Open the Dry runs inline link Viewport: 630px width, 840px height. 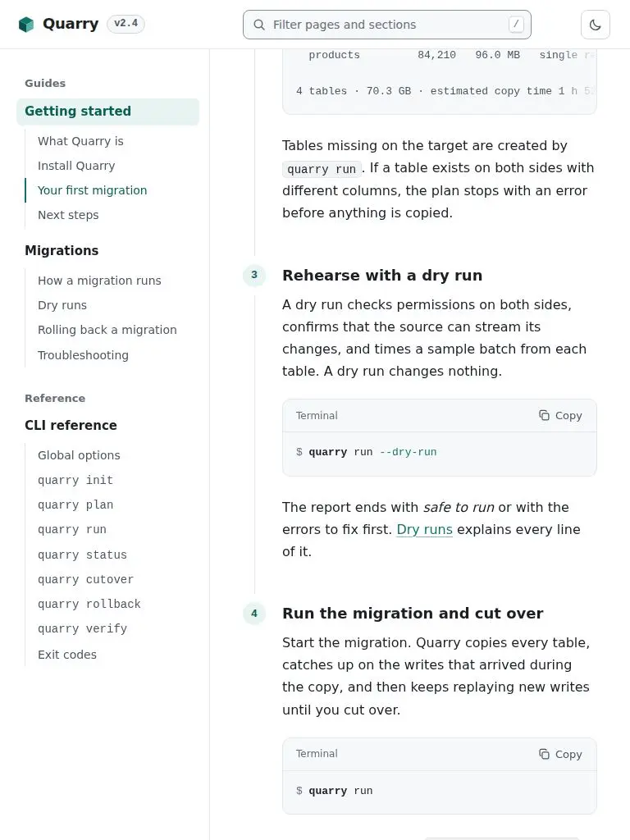click(x=424, y=529)
